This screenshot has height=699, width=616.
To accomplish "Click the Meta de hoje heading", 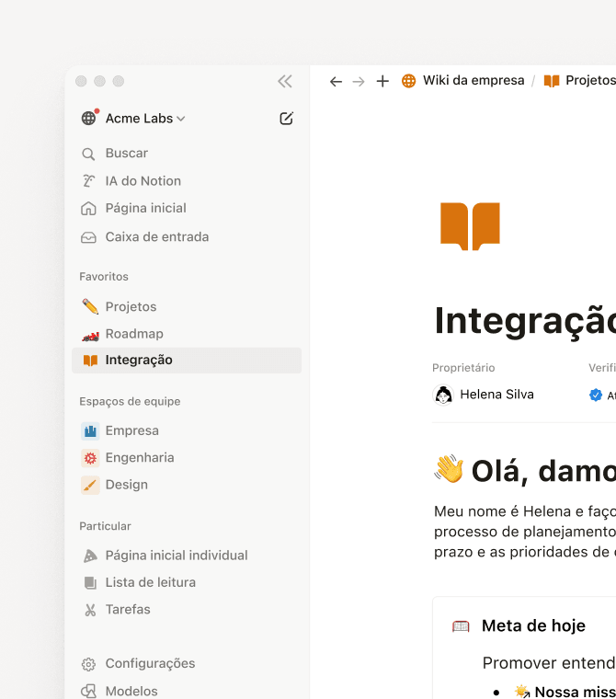I will click(x=533, y=626).
